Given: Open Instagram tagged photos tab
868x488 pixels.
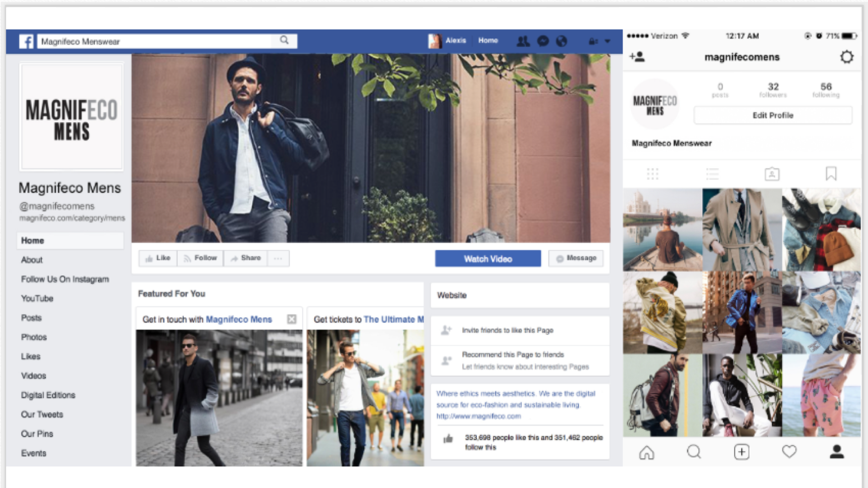Looking at the screenshot, I should pos(772,174).
